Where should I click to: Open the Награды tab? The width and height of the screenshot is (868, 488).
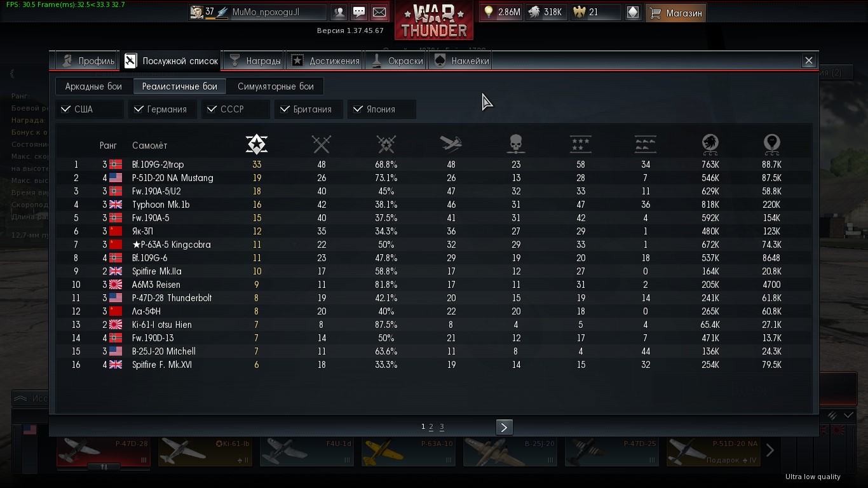[x=255, y=61]
